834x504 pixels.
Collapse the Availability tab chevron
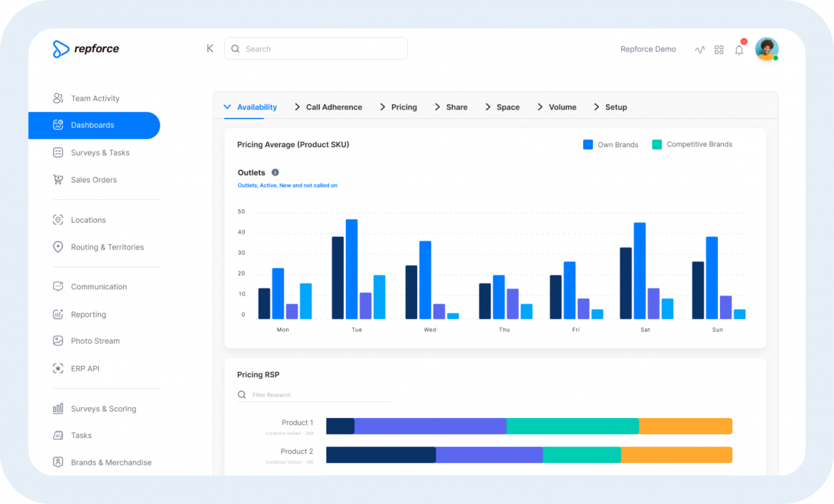227,107
